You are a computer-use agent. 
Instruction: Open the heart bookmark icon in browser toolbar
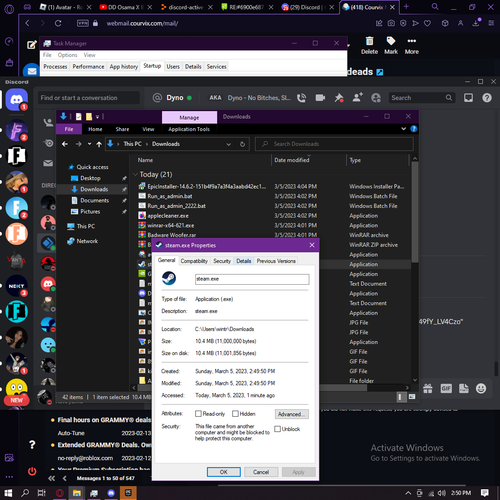pyautogui.click(x=427, y=23)
